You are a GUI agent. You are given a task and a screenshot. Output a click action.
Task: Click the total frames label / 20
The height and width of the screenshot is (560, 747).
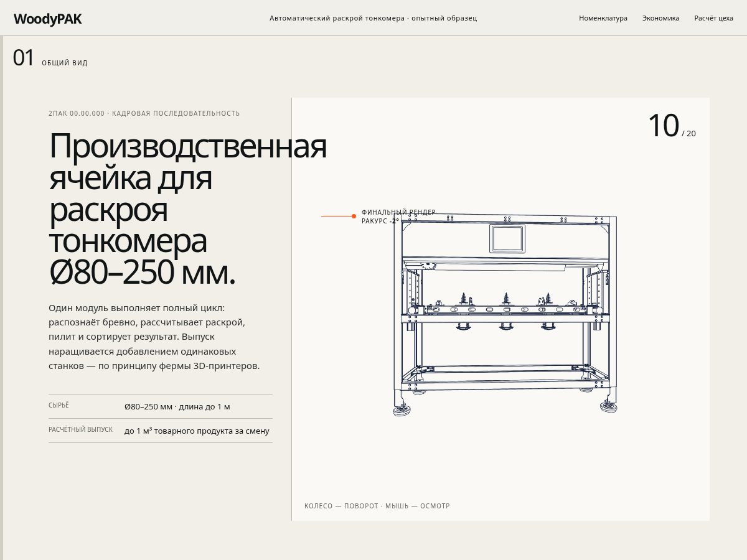(689, 133)
